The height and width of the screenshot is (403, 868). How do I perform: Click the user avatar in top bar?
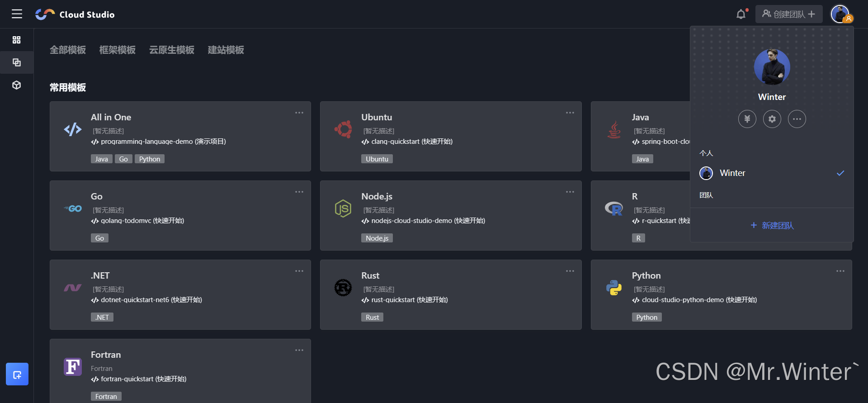pyautogui.click(x=840, y=14)
